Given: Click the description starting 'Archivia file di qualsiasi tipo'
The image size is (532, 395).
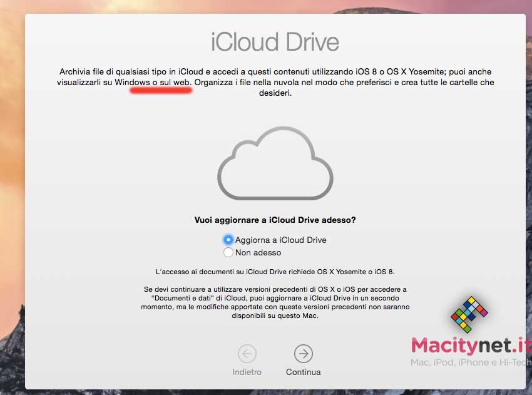Looking at the screenshot, I should [x=275, y=82].
